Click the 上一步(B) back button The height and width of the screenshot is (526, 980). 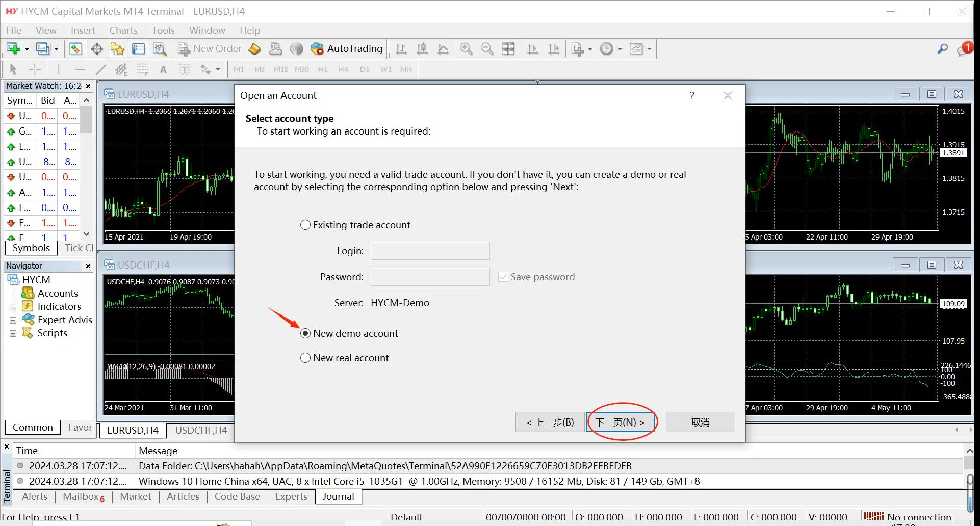click(x=550, y=422)
